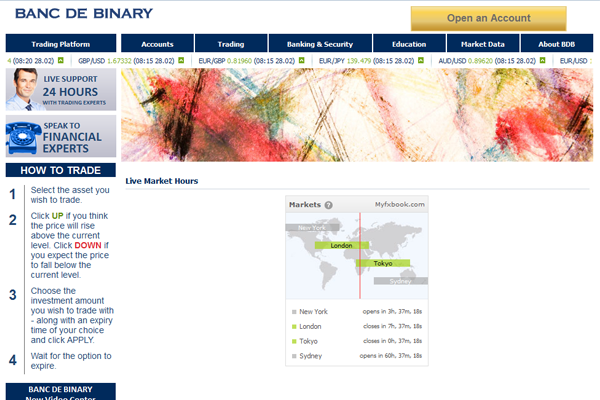Click the Sydney bar on the map
The image size is (600, 400).
(x=401, y=281)
